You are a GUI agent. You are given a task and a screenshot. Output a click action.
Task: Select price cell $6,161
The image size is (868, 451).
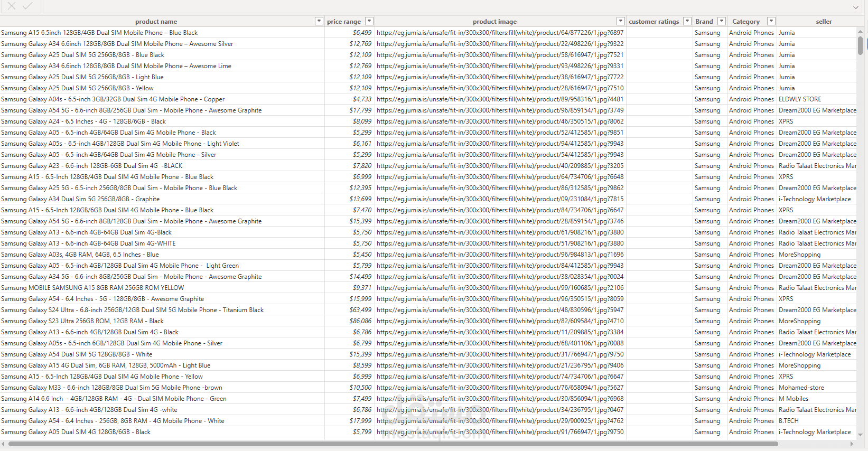point(362,144)
